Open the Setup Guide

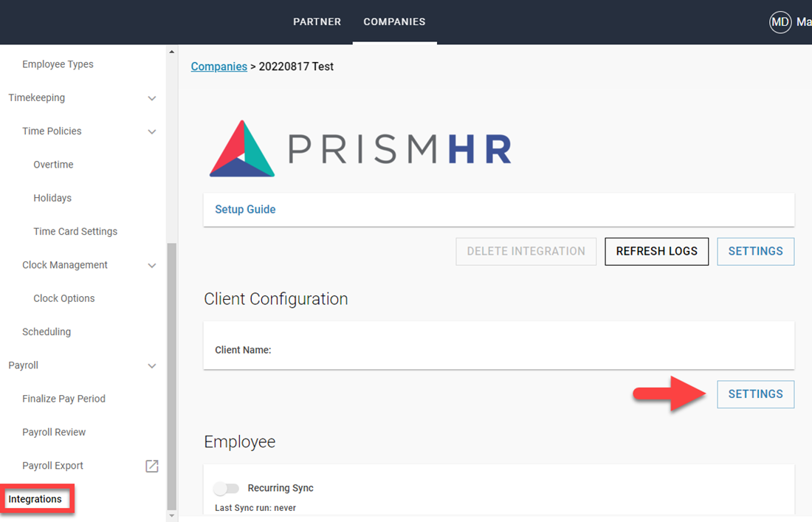click(245, 209)
